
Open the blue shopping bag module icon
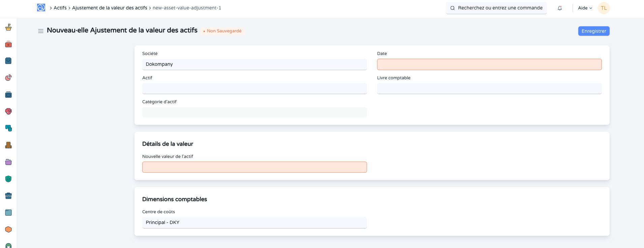[x=8, y=61]
